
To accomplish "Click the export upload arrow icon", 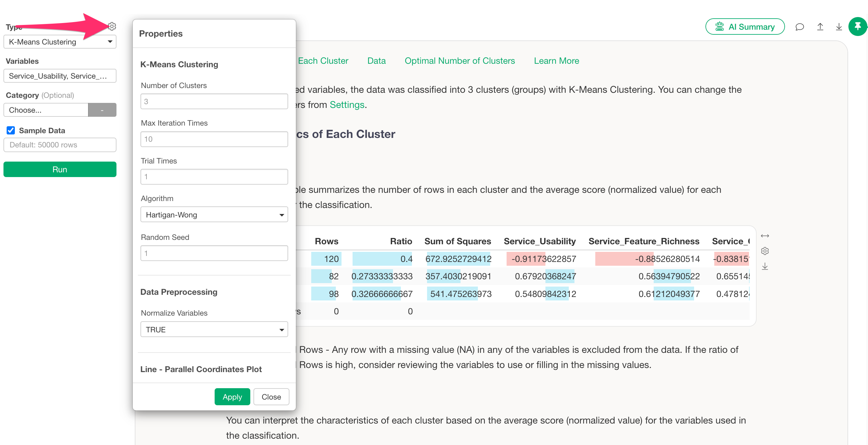I will pyautogui.click(x=820, y=27).
